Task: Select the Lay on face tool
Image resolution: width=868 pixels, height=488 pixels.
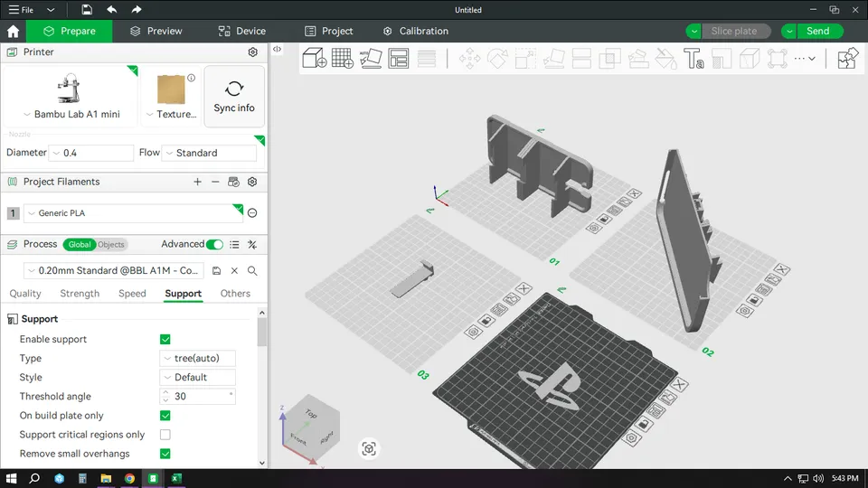Action: click(553, 58)
